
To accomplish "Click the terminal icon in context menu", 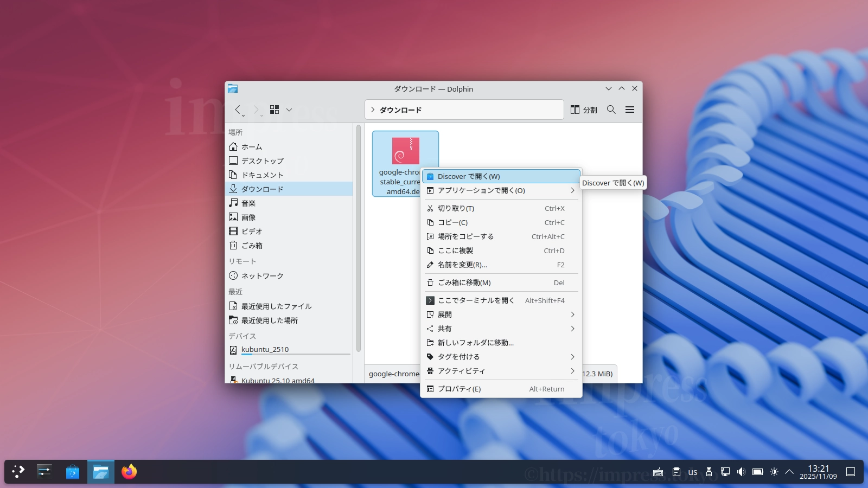I will [x=430, y=300].
